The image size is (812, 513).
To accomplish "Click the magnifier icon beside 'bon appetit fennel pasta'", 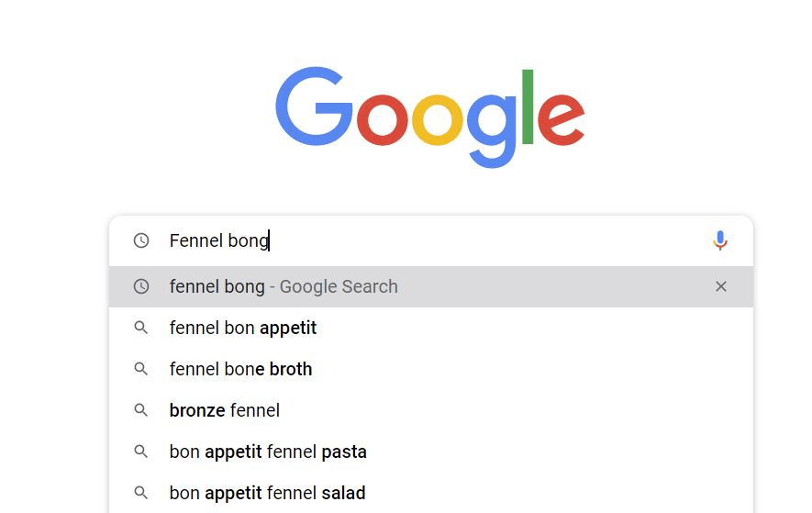I will click(141, 452).
